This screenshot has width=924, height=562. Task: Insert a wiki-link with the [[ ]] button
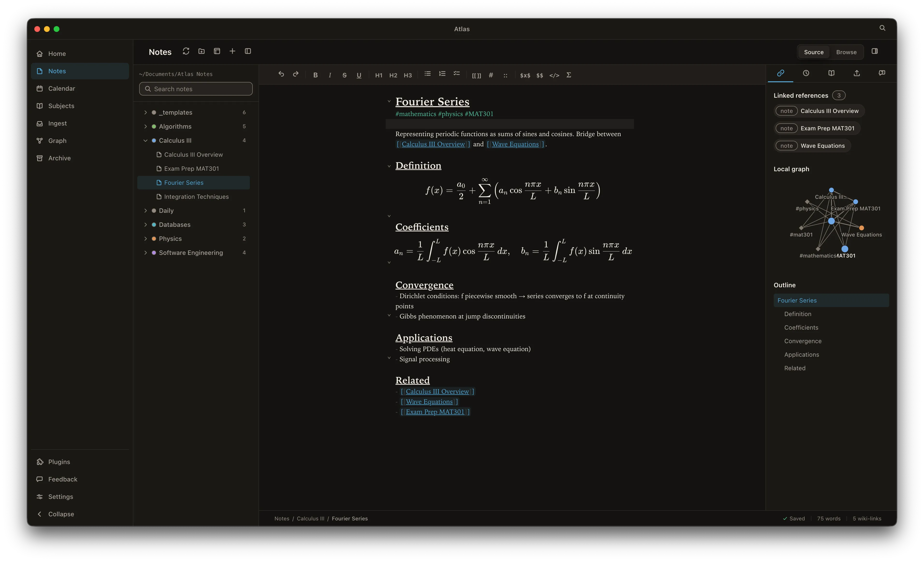[476, 75]
